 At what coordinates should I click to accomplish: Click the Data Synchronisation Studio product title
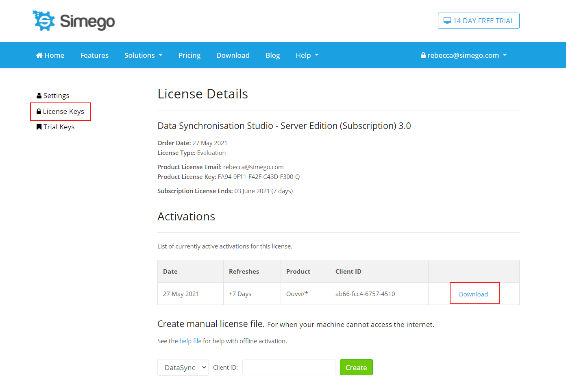pyautogui.click(x=284, y=126)
